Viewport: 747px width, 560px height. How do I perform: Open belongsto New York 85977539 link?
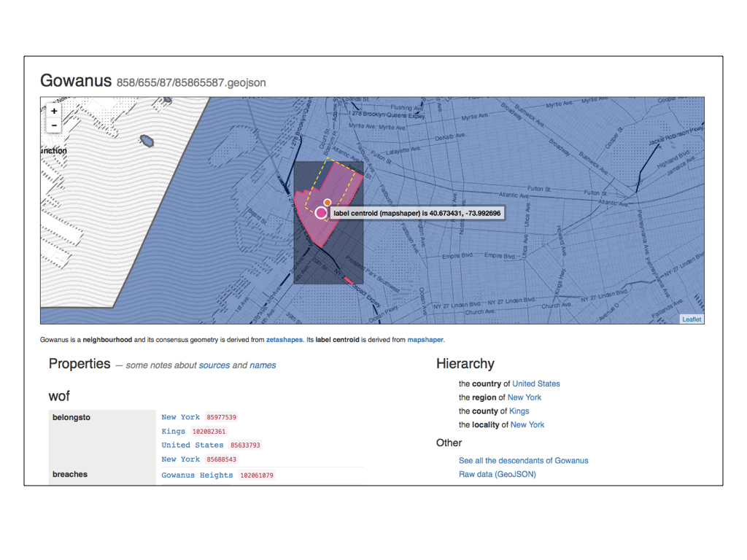coord(181,417)
